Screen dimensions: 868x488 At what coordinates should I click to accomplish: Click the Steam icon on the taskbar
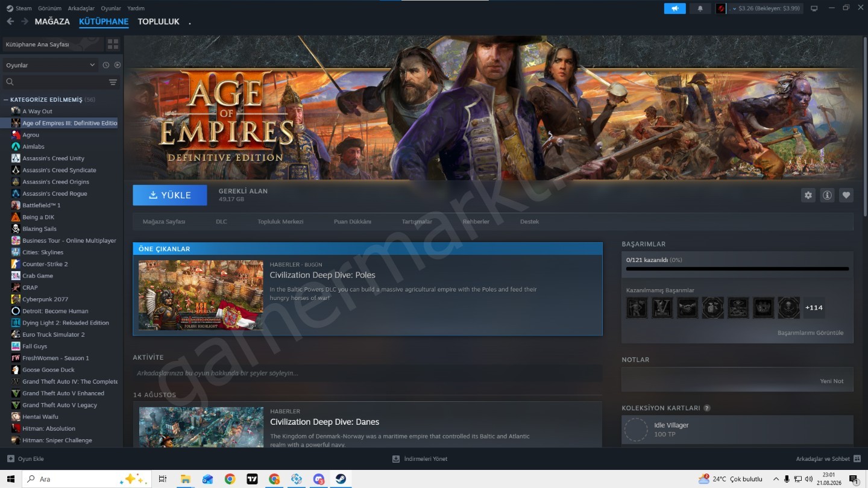click(341, 479)
